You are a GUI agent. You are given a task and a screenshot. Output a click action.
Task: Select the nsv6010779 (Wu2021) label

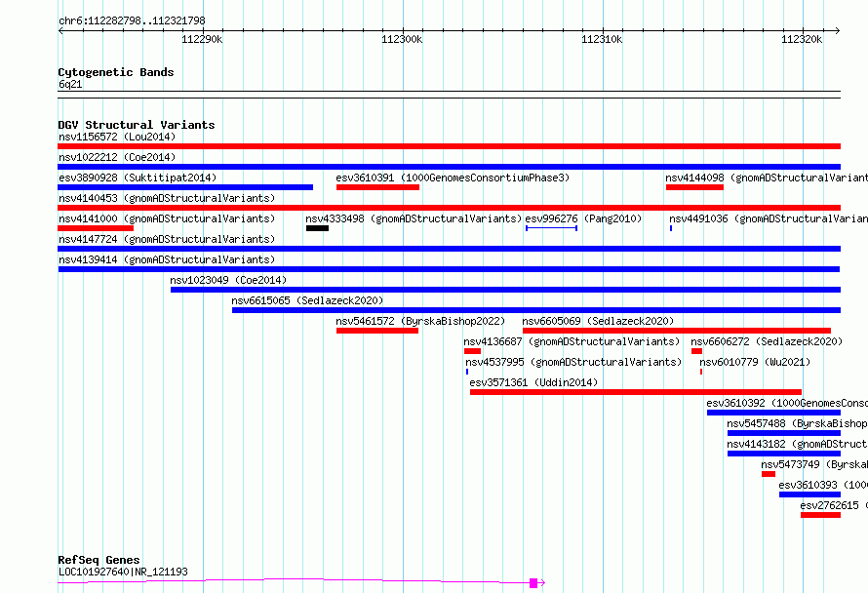(x=755, y=362)
